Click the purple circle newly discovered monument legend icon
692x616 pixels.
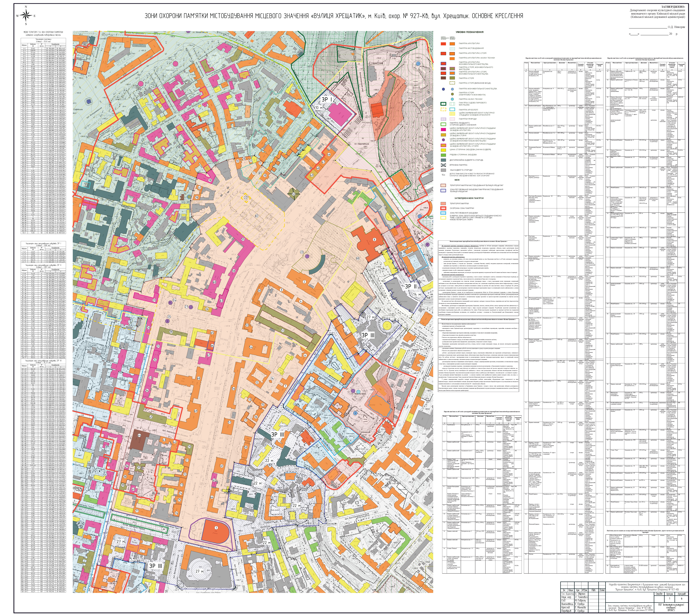point(443,140)
